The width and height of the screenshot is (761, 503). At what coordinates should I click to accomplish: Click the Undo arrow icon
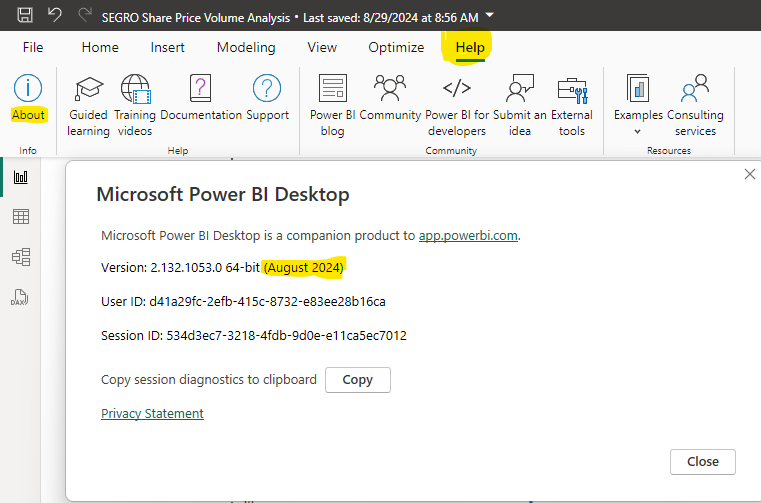tap(54, 15)
